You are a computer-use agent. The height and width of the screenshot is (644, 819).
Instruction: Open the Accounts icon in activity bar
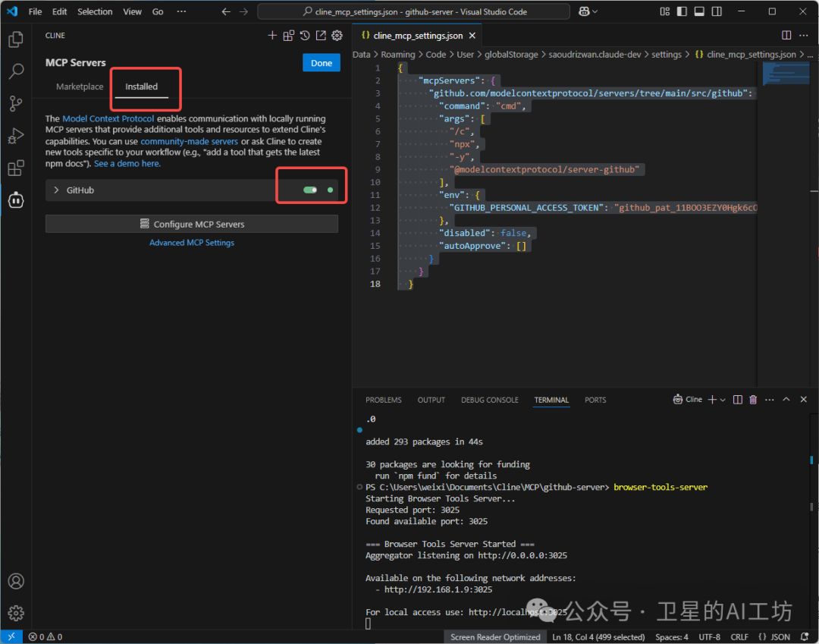pyautogui.click(x=16, y=581)
